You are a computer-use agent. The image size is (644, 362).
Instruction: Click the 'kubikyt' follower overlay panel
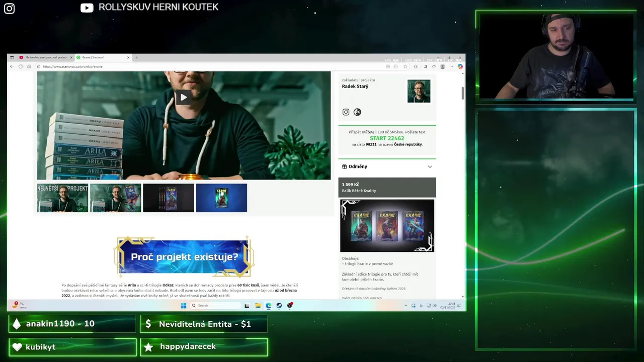click(x=72, y=347)
